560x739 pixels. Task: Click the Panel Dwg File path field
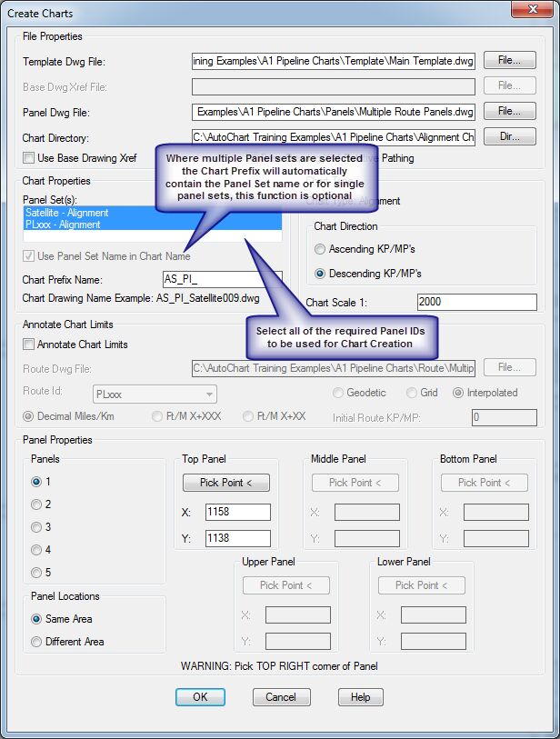[334, 112]
